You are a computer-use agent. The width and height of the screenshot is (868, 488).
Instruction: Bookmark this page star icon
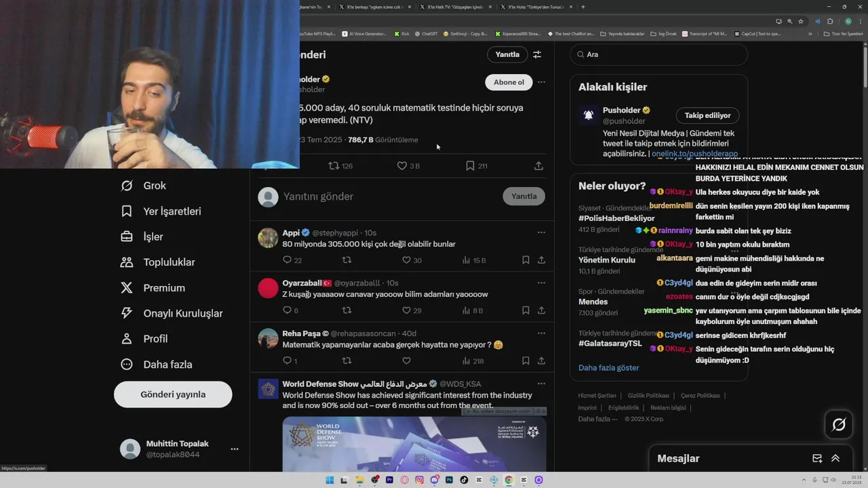pyautogui.click(x=801, y=21)
